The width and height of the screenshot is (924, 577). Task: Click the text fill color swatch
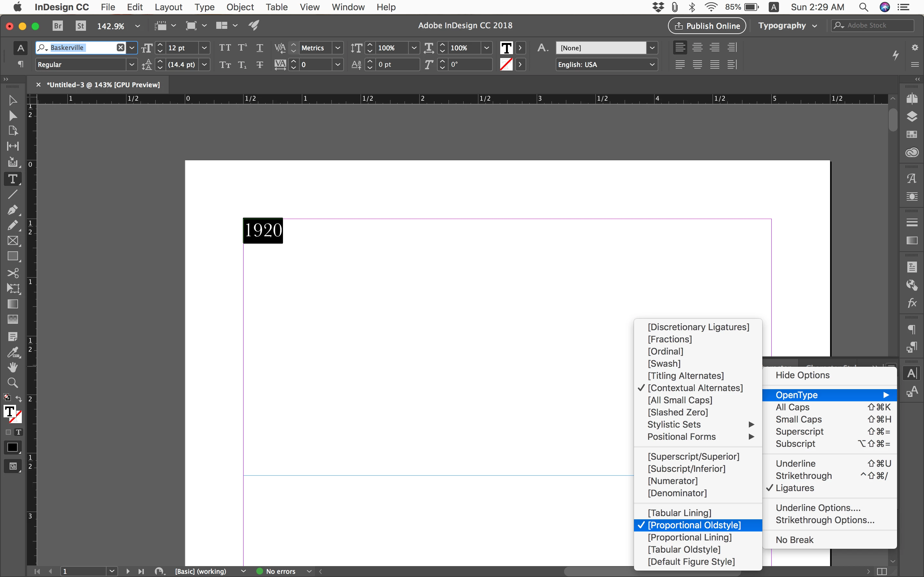506,48
